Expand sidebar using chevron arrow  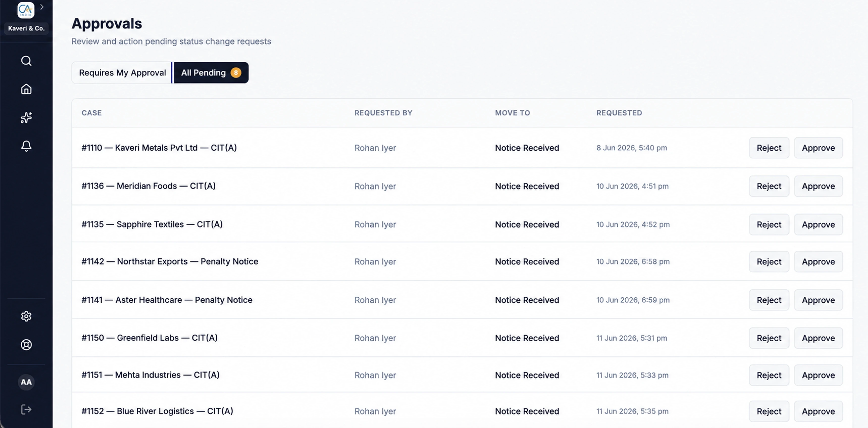click(x=42, y=7)
